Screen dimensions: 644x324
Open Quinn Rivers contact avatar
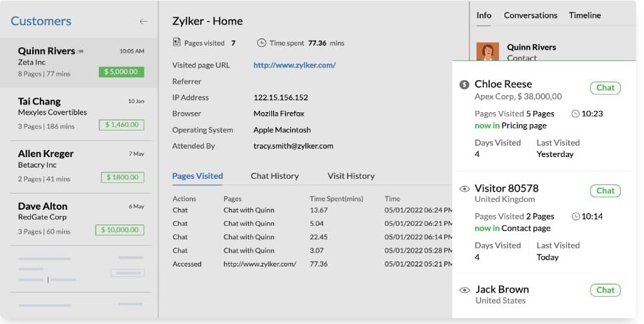(x=488, y=52)
